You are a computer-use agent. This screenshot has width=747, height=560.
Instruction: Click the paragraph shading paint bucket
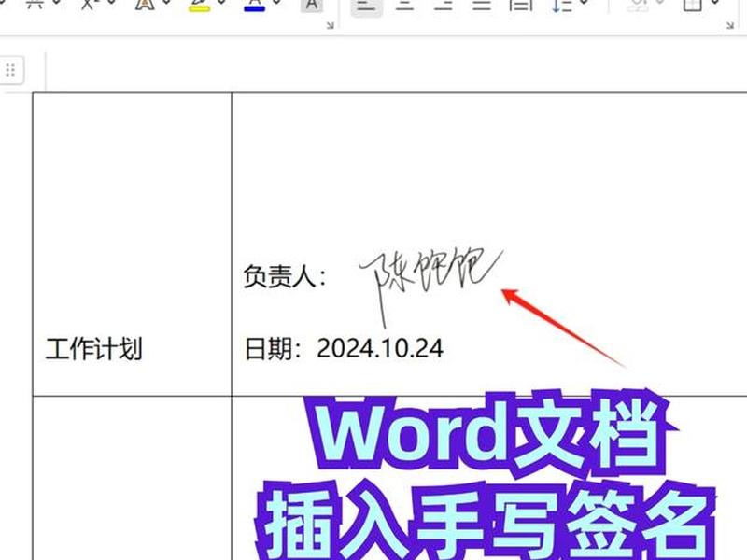coord(638,6)
